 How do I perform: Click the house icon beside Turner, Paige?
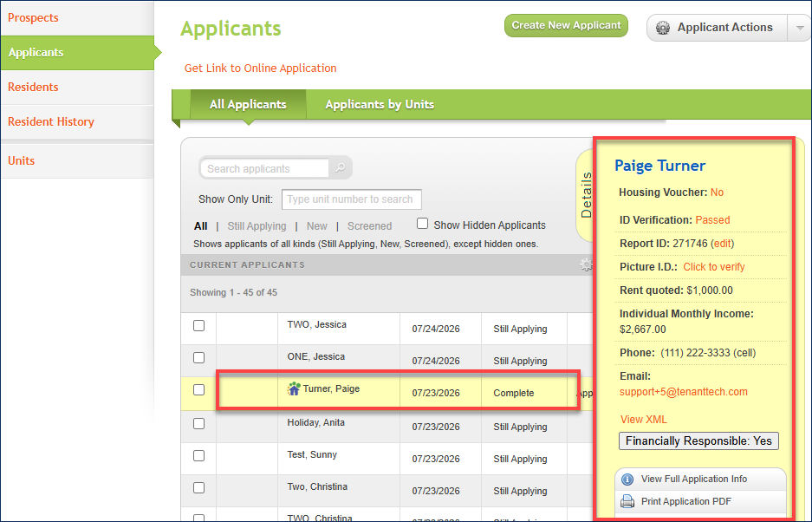click(294, 388)
